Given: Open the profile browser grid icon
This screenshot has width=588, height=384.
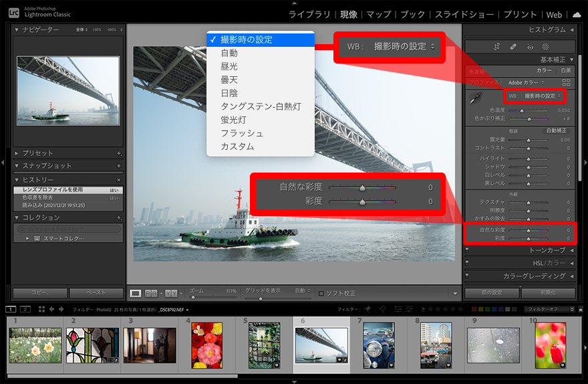Looking at the screenshot, I should [566, 82].
